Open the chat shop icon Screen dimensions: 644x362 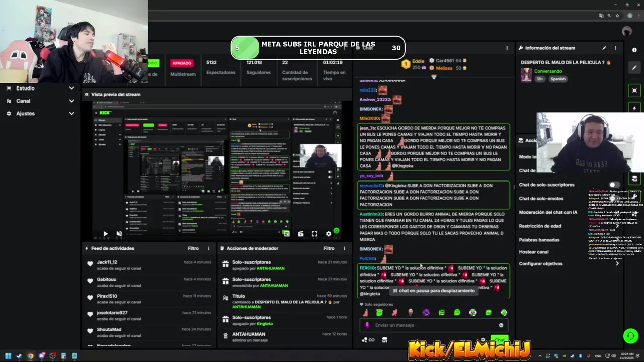(385, 340)
